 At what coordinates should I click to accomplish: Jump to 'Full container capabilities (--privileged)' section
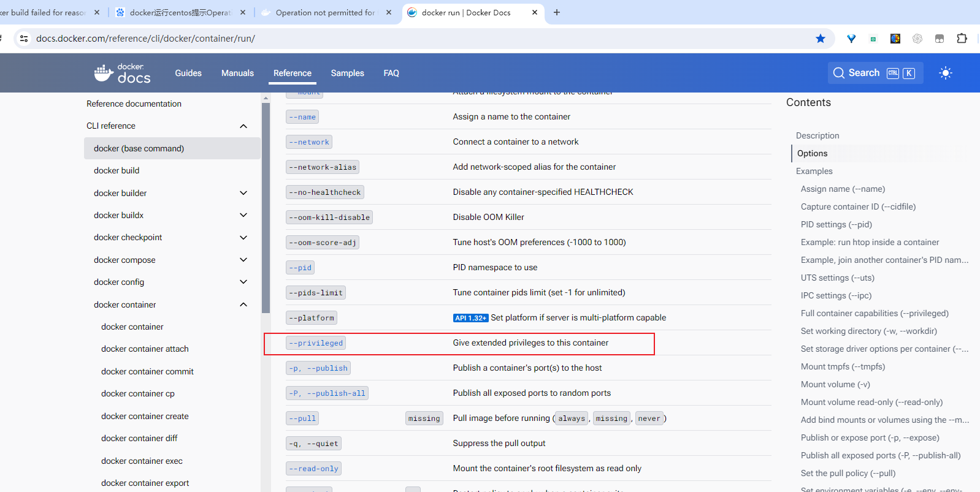875,313
